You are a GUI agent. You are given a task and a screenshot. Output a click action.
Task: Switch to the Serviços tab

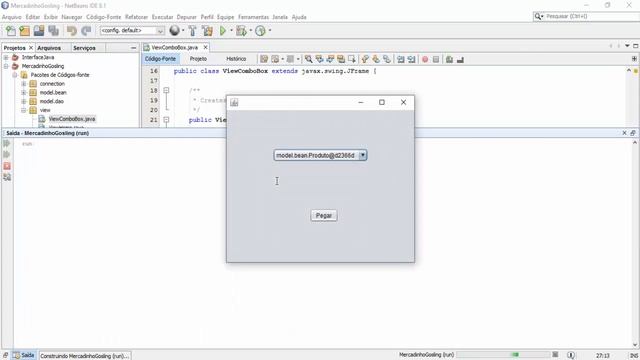pyautogui.click(x=84, y=48)
